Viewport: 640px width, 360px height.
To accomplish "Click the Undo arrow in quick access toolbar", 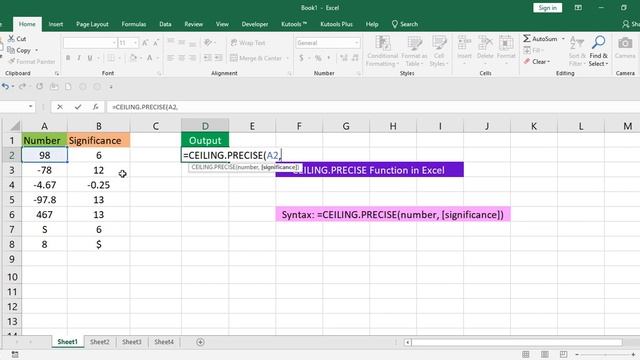I will (x=5, y=87).
